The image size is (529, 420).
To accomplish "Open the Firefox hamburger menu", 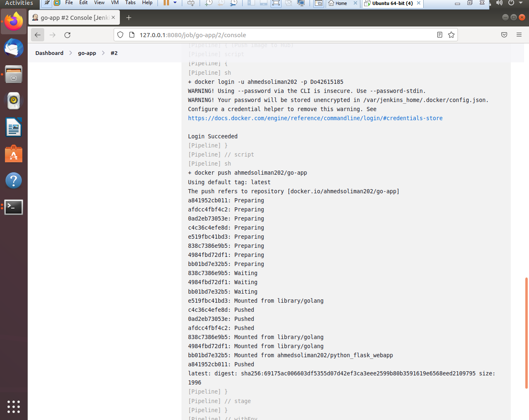I will [519, 35].
